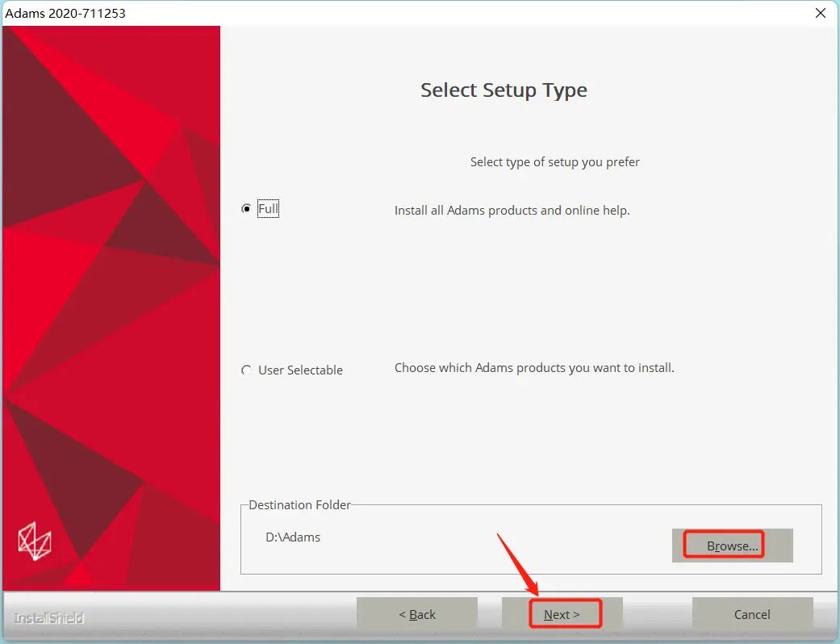Click 'Choose which Adams products you want to install' text
This screenshot has width=840, height=644.
(x=534, y=367)
